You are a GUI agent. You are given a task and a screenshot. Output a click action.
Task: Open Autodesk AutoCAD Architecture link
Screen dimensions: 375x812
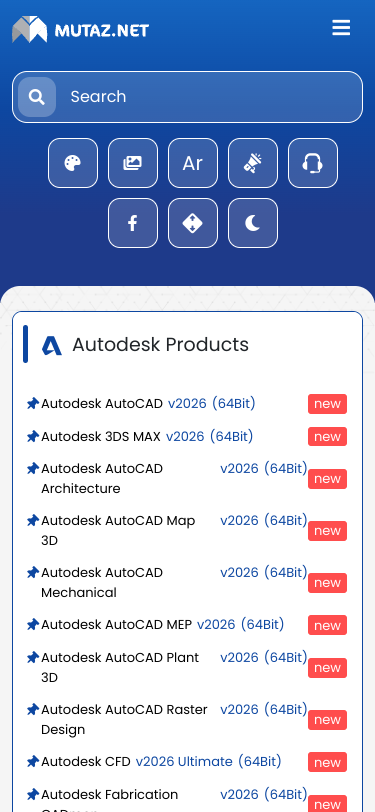(174, 478)
